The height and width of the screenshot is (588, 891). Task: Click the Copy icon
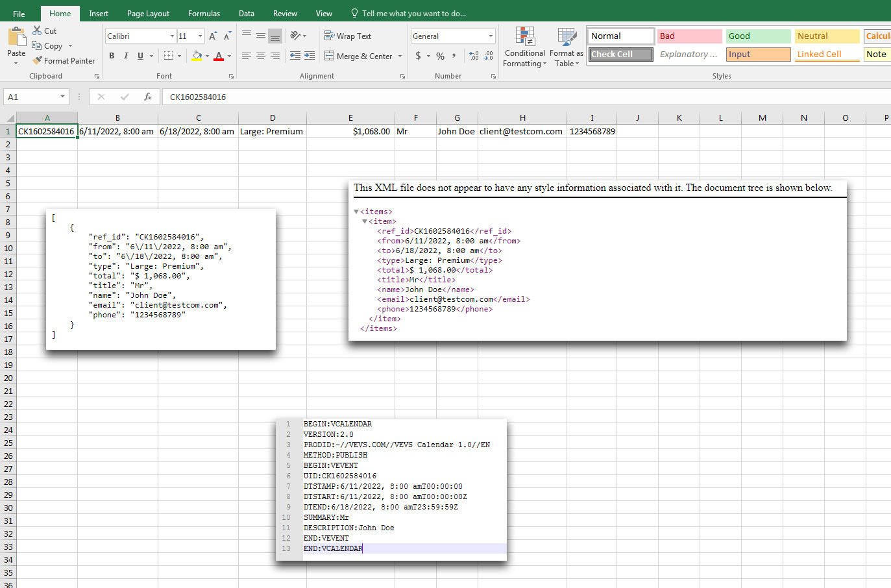pos(37,45)
